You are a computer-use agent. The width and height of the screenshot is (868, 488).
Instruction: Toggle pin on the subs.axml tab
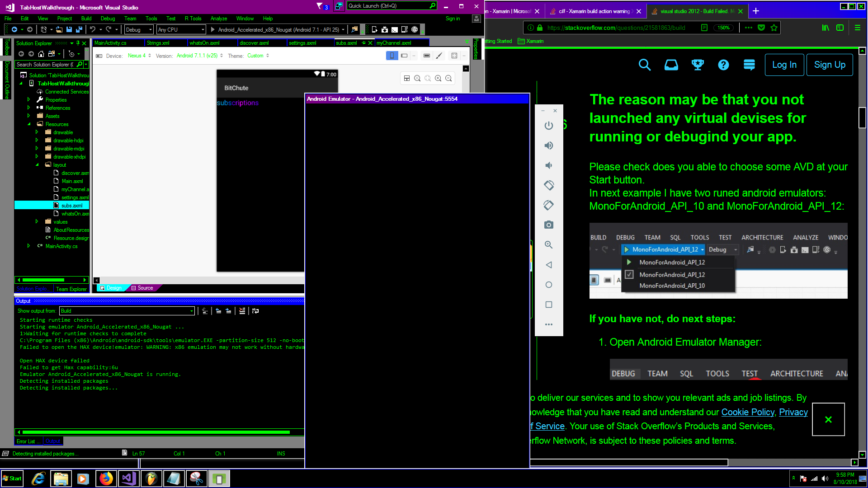pyautogui.click(x=363, y=43)
